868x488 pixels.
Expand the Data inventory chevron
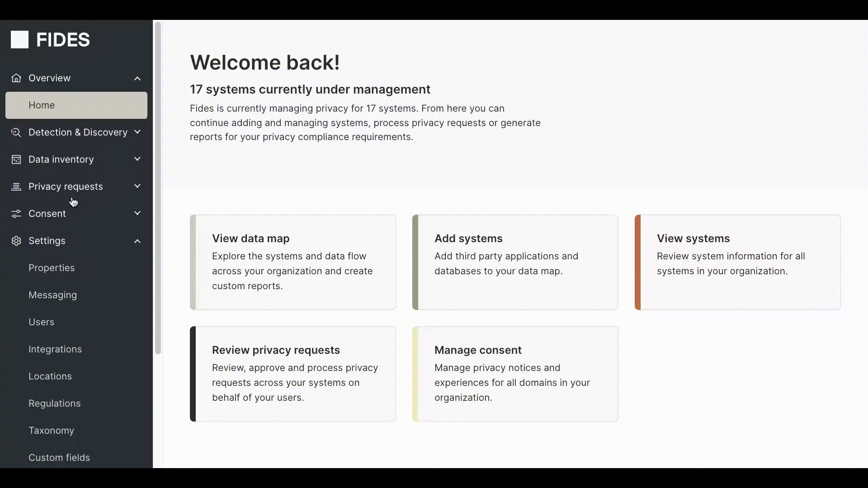[x=137, y=159]
